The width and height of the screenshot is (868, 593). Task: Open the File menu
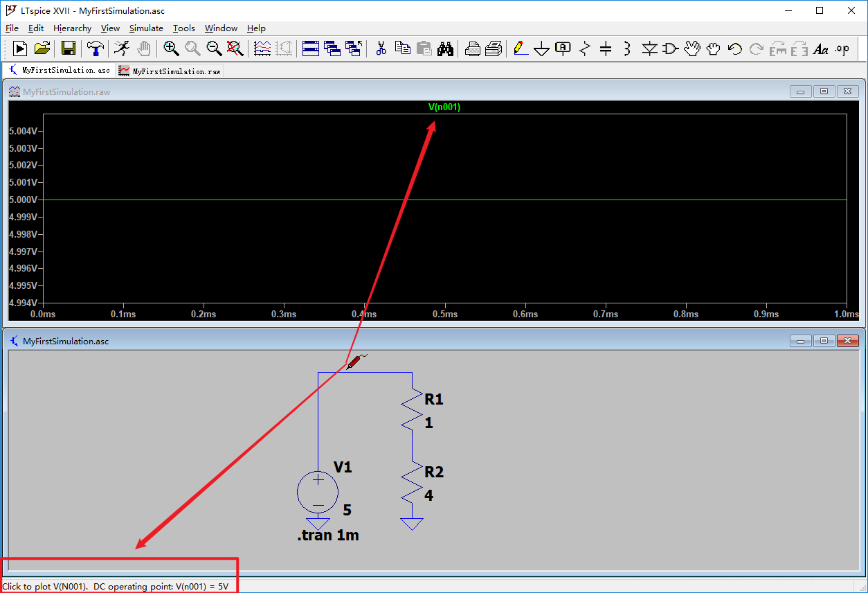click(x=12, y=28)
